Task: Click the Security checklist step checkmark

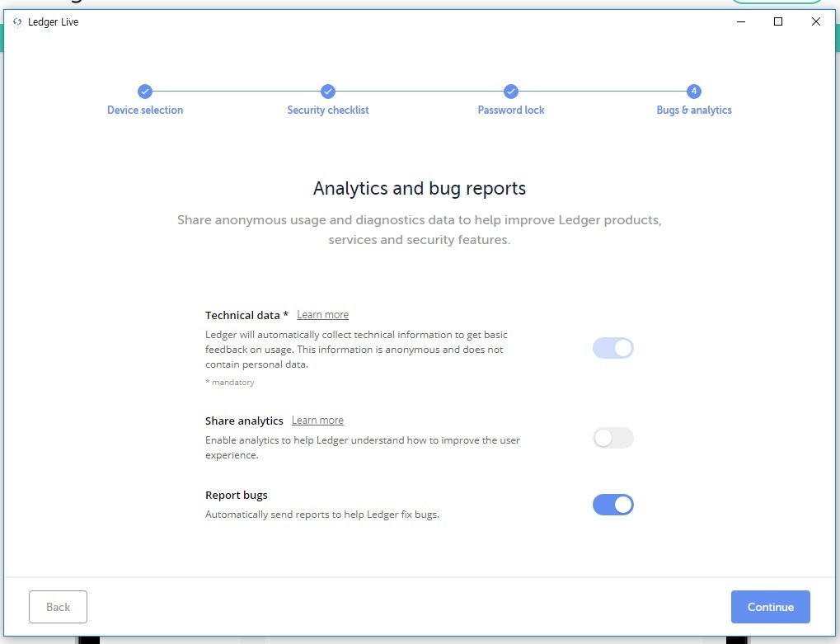Action: pos(328,92)
